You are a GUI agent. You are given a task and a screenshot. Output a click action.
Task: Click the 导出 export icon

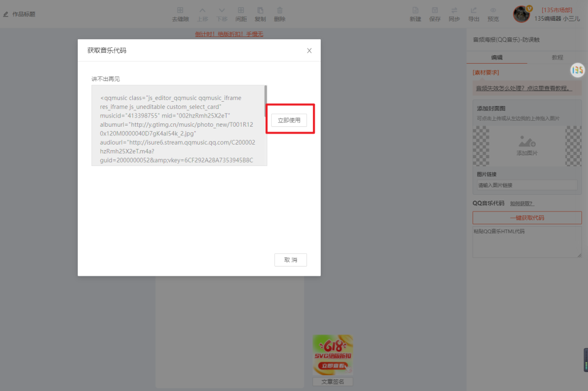tap(474, 14)
